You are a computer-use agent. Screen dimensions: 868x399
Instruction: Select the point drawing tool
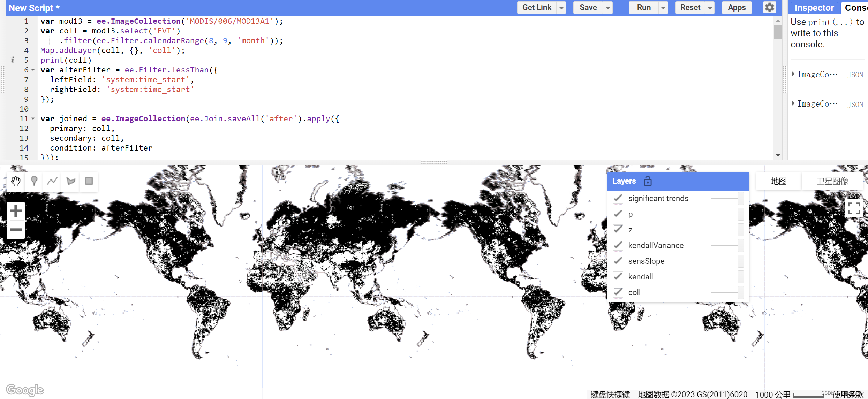(34, 181)
